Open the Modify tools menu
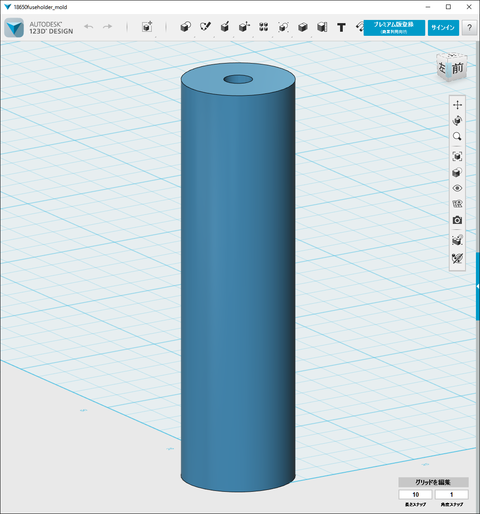The image size is (480, 514). [x=244, y=27]
